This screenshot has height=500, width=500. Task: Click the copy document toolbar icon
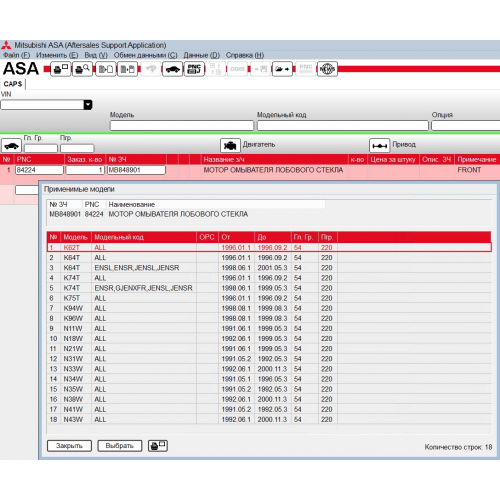(106, 69)
